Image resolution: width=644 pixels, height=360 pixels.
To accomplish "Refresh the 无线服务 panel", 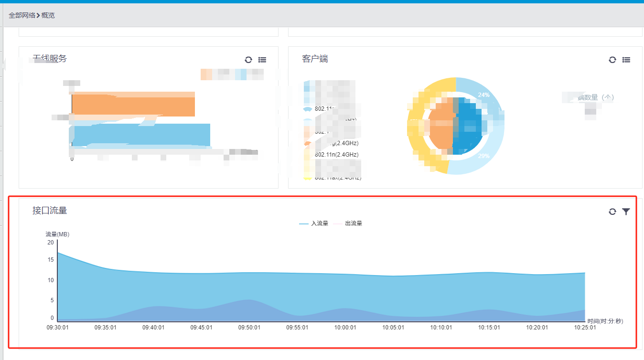I will (248, 60).
